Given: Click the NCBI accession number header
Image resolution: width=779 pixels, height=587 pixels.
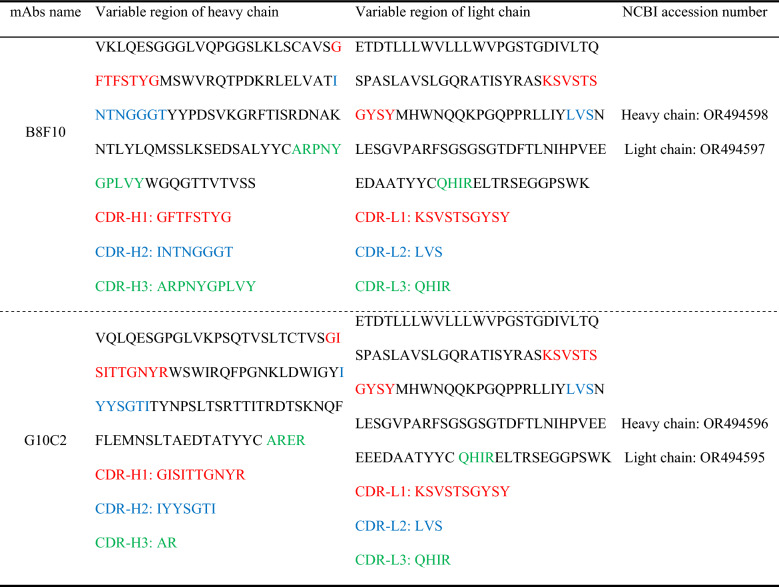Looking at the screenshot, I should [x=695, y=12].
